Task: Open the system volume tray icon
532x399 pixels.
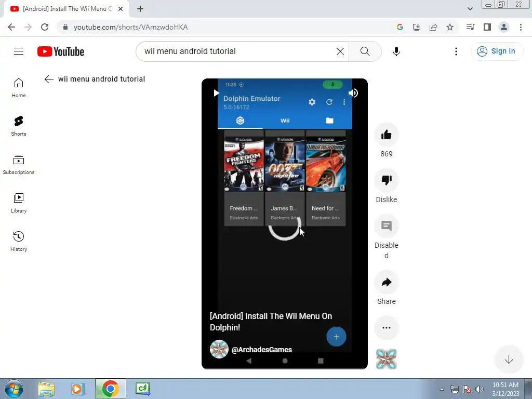Action: [480, 389]
